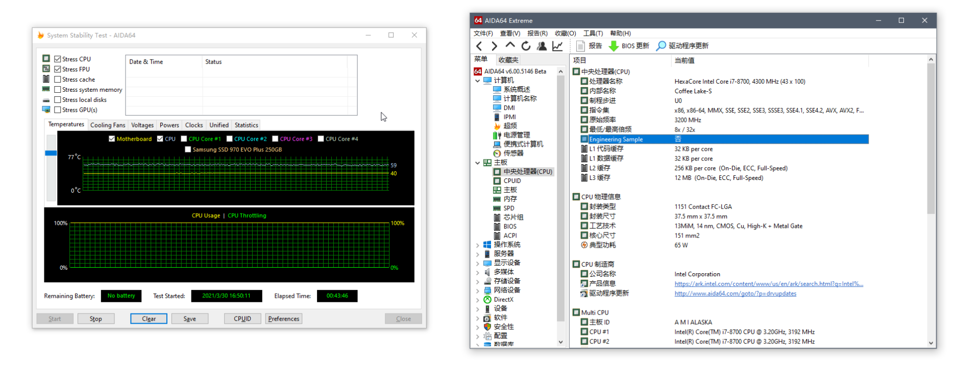This screenshot has width=980, height=366.
Task: Expand the 操作系统 tree node
Action: [x=478, y=245]
